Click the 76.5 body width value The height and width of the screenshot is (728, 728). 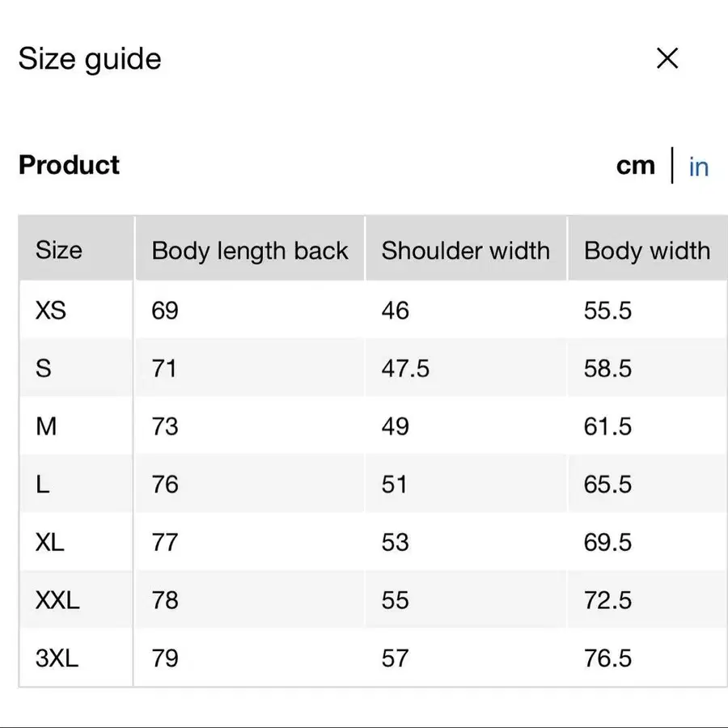point(607,658)
